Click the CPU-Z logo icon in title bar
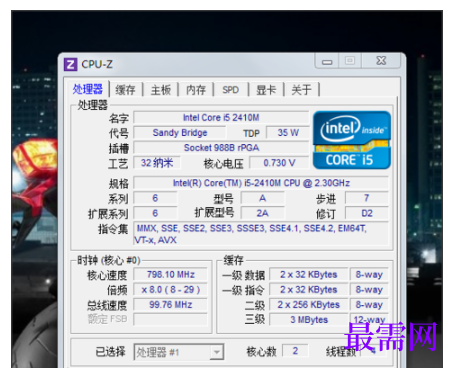 pyautogui.click(x=70, y=64)
